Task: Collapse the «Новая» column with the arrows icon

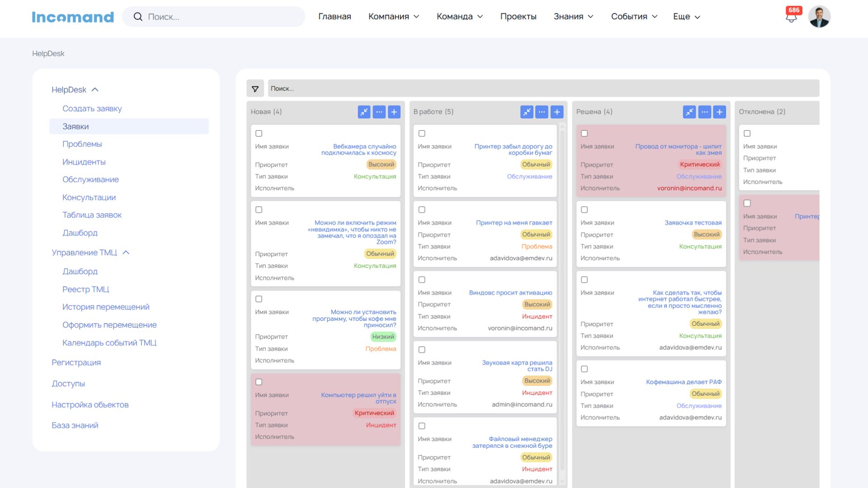Action: tap(364, 112)
